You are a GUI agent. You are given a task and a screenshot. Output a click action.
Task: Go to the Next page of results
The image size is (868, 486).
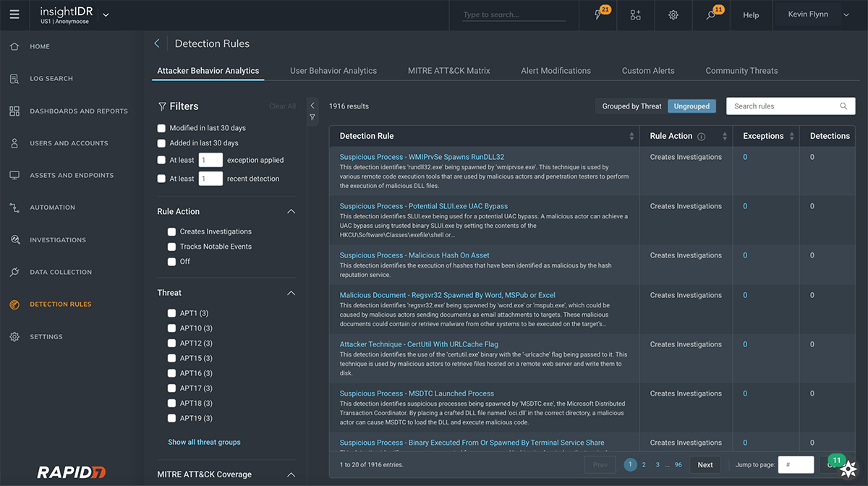click(705, 465)
